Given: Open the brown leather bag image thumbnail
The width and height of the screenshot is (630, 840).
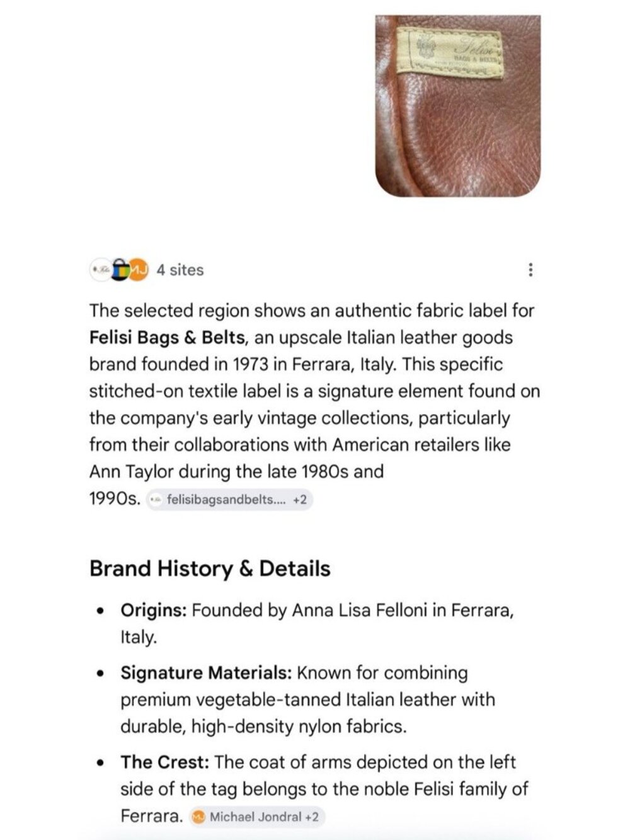Looking at the screenshot, I should coord(458,106).
